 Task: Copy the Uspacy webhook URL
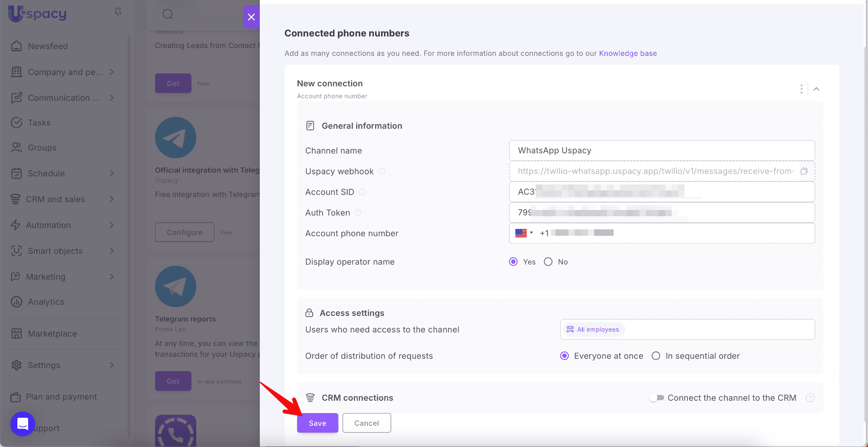click(x=804, y=171)
